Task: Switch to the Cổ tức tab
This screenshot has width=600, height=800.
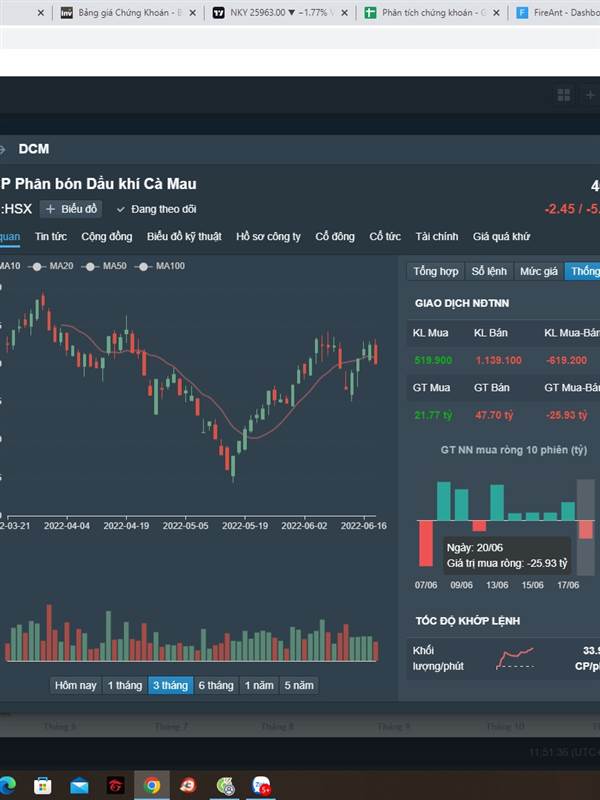Action: click(385, 236)
